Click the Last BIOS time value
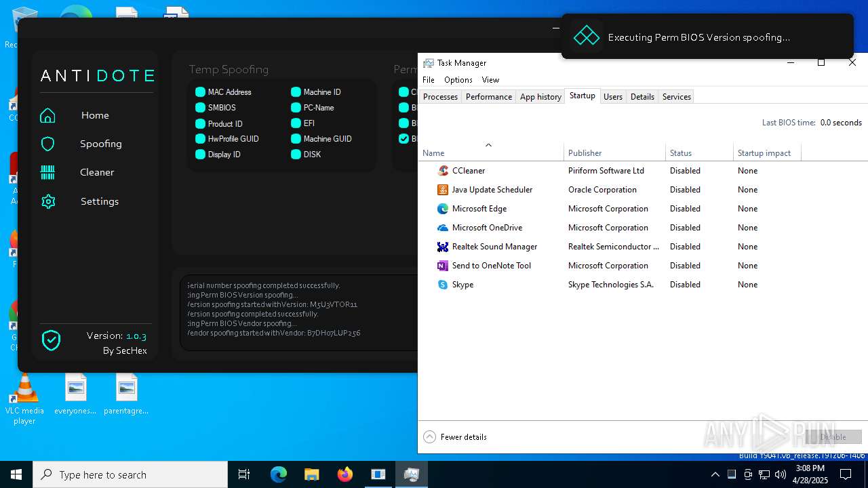 tap(841, 123)
